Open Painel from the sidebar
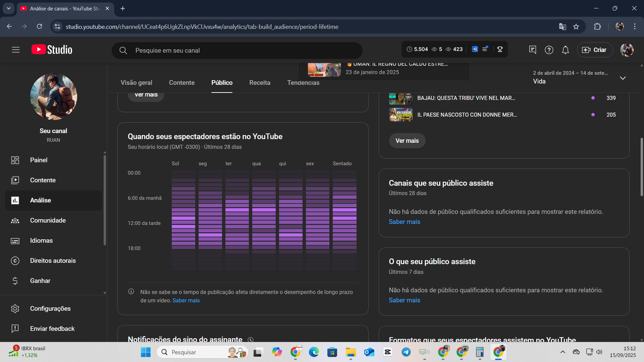The width and height of the screenshot is (644, 362). [x=39, y=160]
